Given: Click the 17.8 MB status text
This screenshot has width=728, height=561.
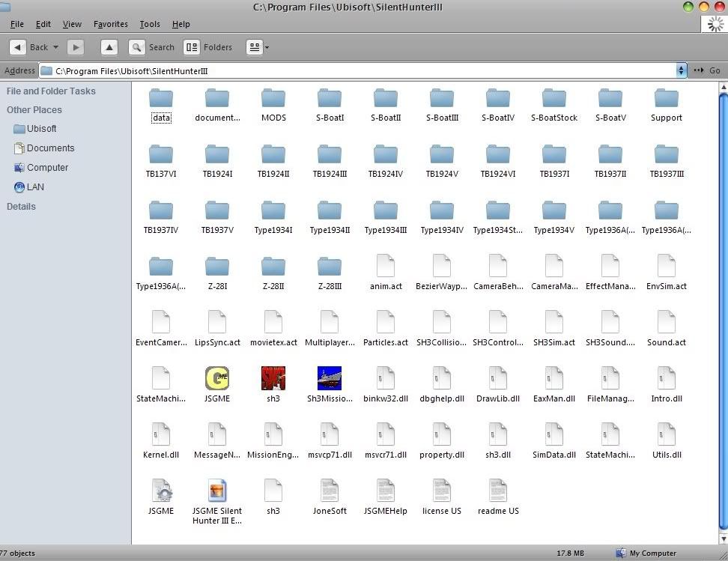Looking at the screenshot, I should click(x=570, y=553).
